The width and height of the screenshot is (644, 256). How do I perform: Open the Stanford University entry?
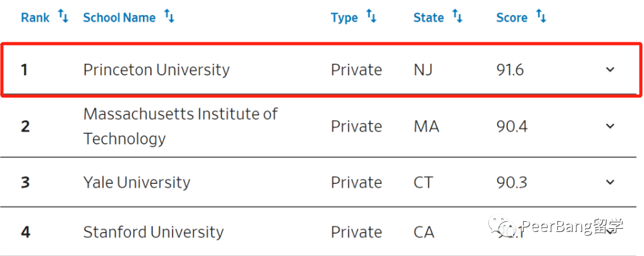[154, 232]
